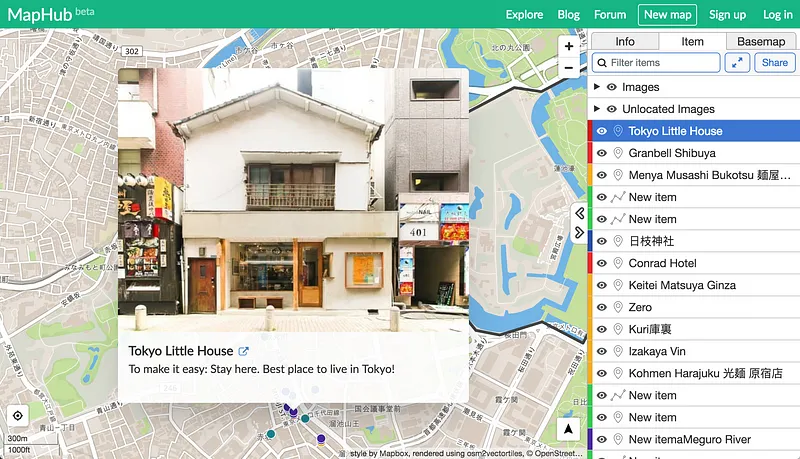800x459 pixels.
Task: Zoom out of the map
Action: [x=569, y=67]
